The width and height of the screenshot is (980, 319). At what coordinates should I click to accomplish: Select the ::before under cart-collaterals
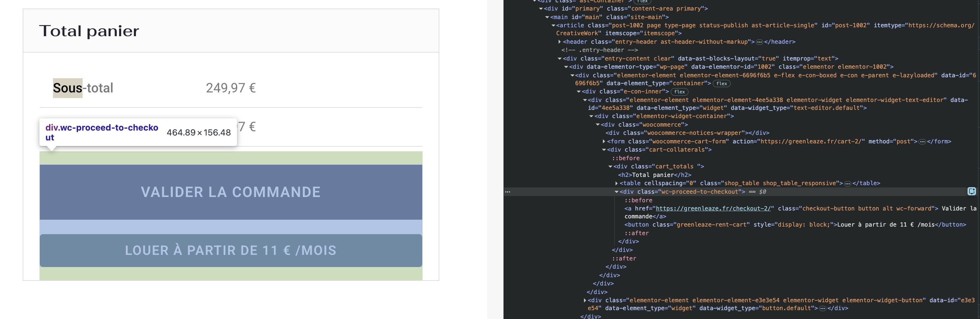[626, 158]
